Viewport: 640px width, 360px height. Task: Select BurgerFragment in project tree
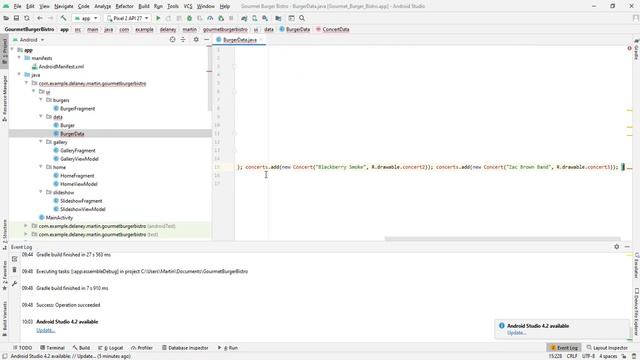[78, 109]
